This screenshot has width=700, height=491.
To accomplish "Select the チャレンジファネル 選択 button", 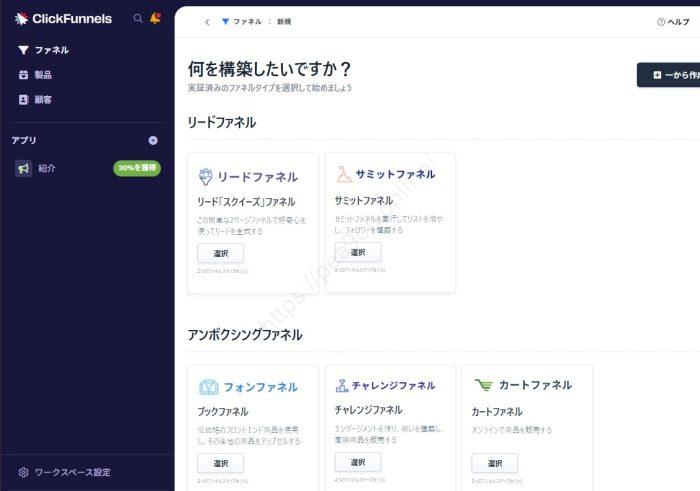I will click(358, 462).
